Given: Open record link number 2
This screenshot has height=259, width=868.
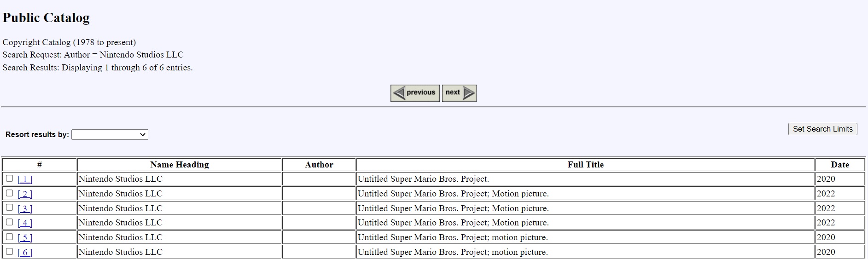Looking at the screenshot, I should click(25, 194).
